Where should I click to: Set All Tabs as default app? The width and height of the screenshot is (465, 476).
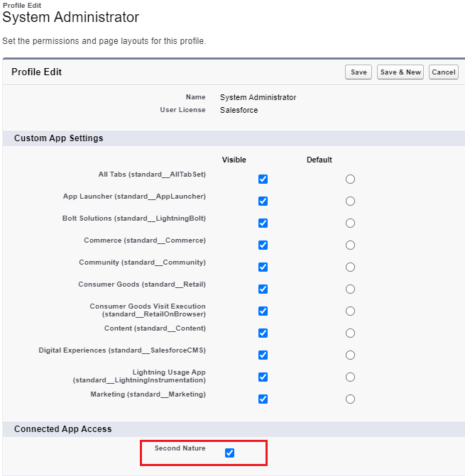coord(350,179)
